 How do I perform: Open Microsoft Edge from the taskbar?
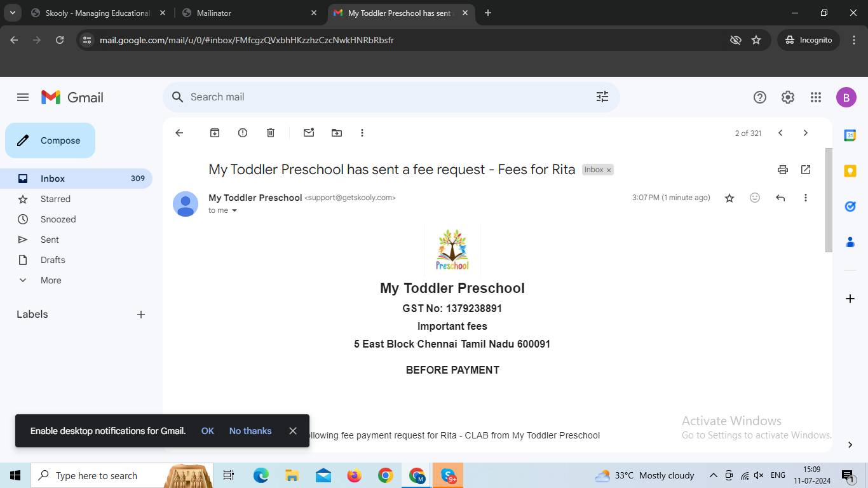point(261,475)
